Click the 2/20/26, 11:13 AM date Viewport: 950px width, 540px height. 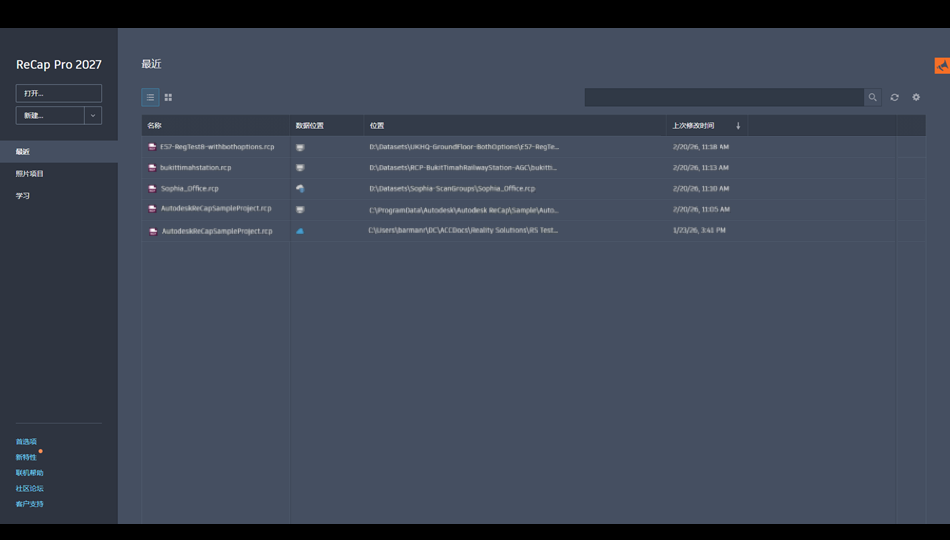(x=700, y=167)
